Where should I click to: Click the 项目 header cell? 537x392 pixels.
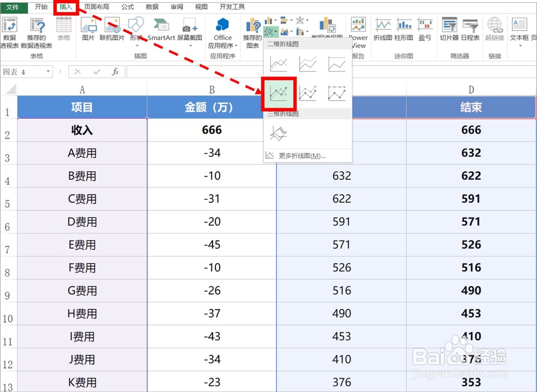[82, 107]
